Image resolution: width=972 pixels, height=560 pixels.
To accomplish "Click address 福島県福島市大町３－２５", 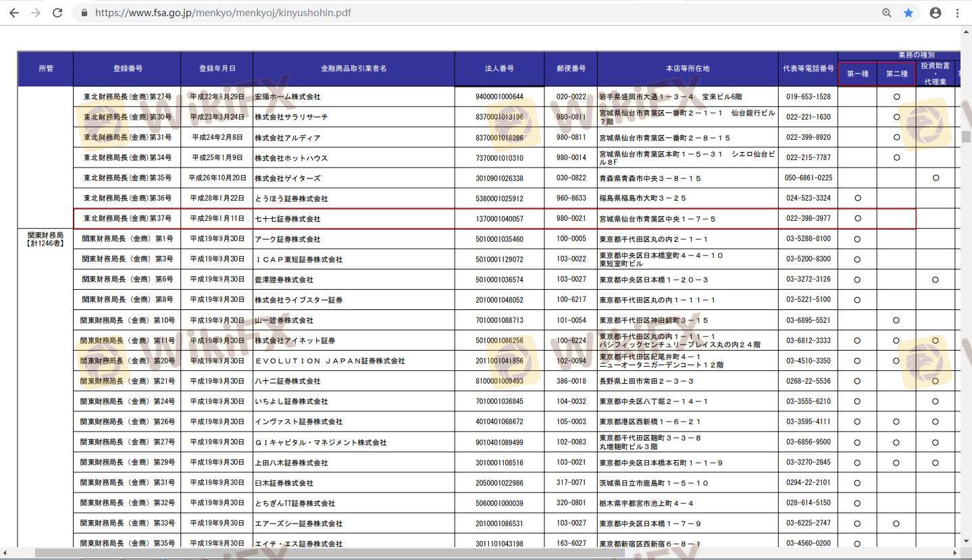I will tap(642, 199).
